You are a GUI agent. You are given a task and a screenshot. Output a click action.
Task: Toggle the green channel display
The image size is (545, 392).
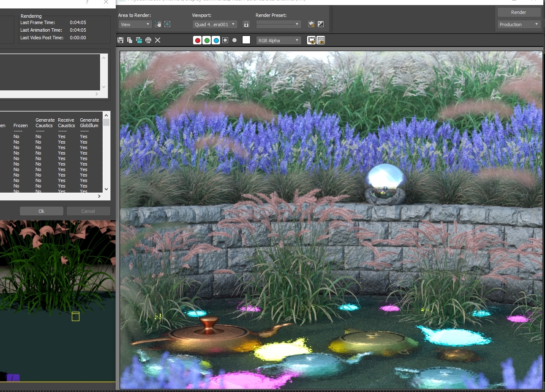(207, 40)
